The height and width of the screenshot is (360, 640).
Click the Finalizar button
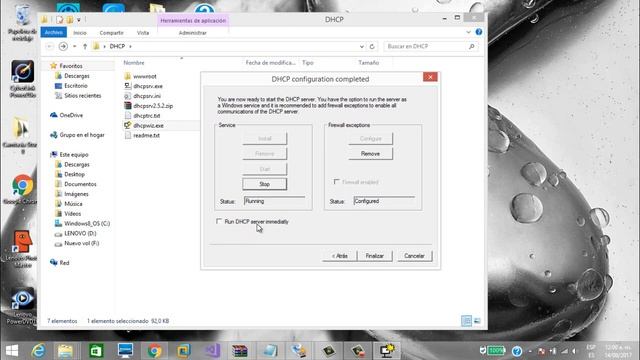[374, 256]
